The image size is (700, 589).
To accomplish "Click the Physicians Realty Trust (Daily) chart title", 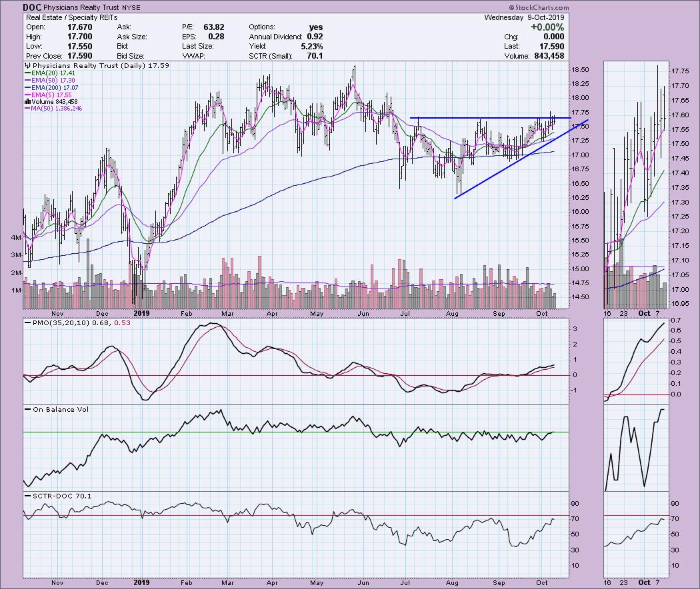I will pos(97,65).
